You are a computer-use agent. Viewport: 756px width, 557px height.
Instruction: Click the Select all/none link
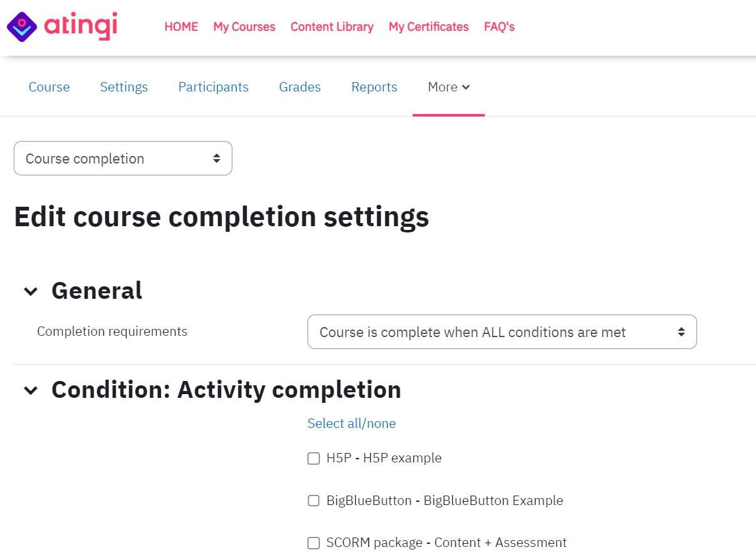tap(351, 424)
